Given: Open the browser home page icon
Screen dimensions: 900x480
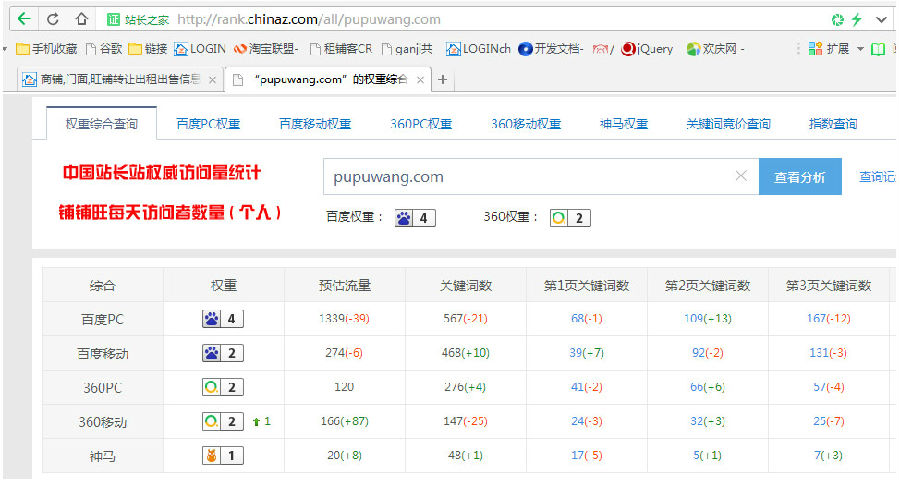Looking at the screenshot, I should (x=82, y=19).
